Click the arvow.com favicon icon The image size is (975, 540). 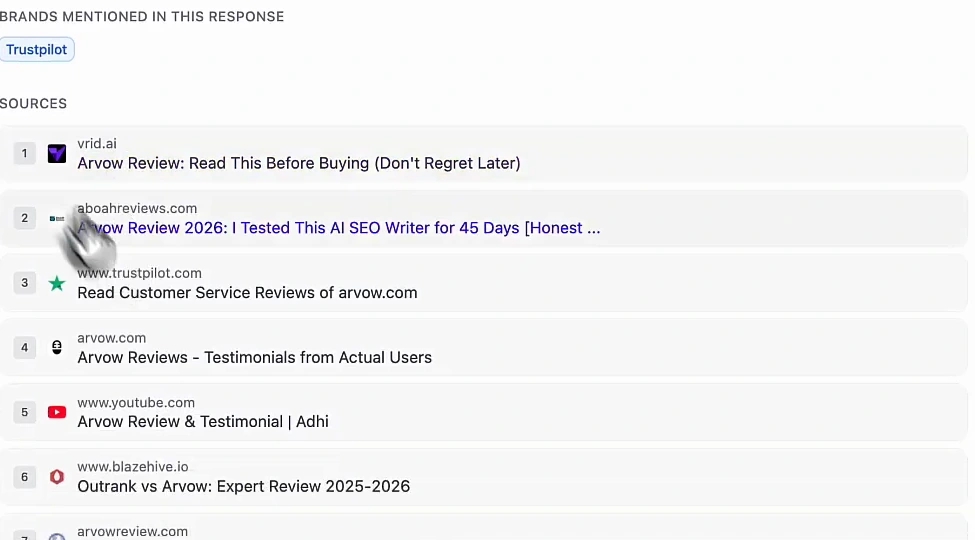click(x=57, y=348)
